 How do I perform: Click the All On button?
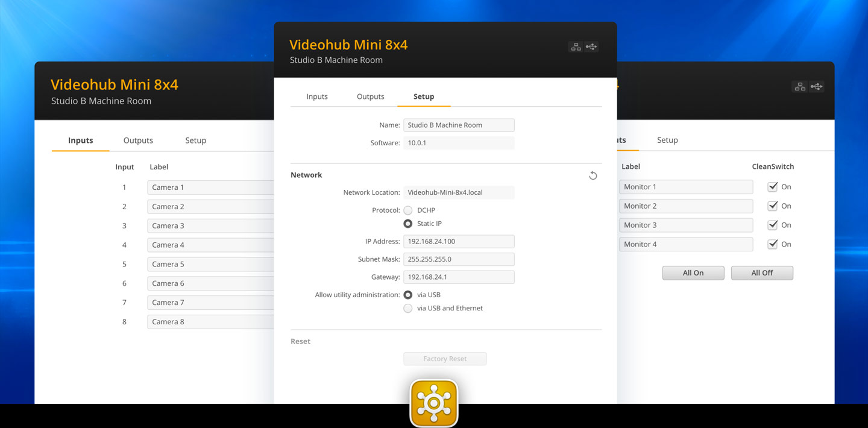tap(693, 273)
